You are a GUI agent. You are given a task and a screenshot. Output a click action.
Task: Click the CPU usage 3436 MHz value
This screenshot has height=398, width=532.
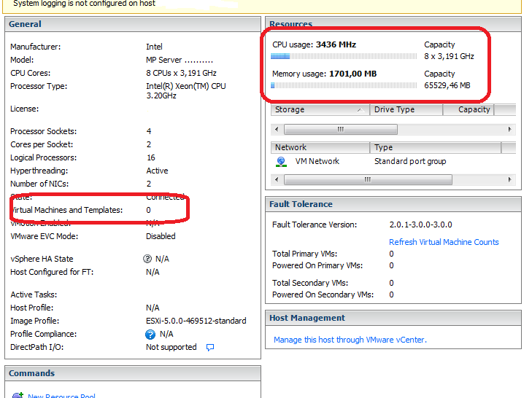(x=336, y=44)
